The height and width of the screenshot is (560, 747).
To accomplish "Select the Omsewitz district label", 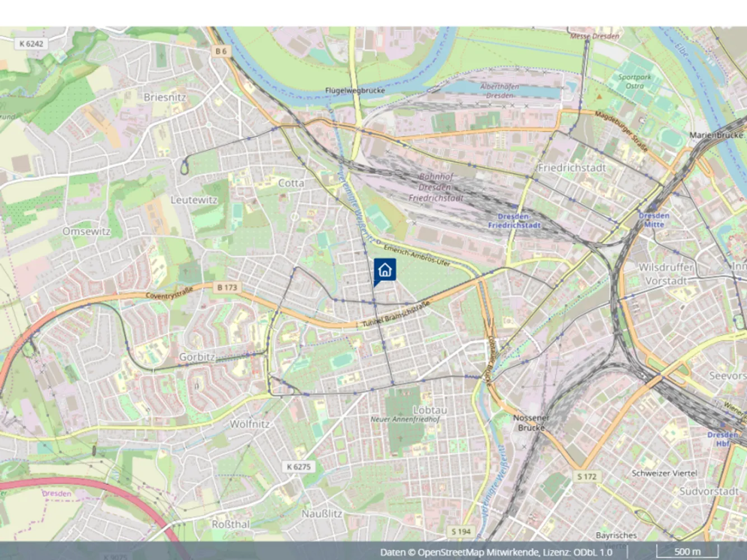I will pos(86,231).
